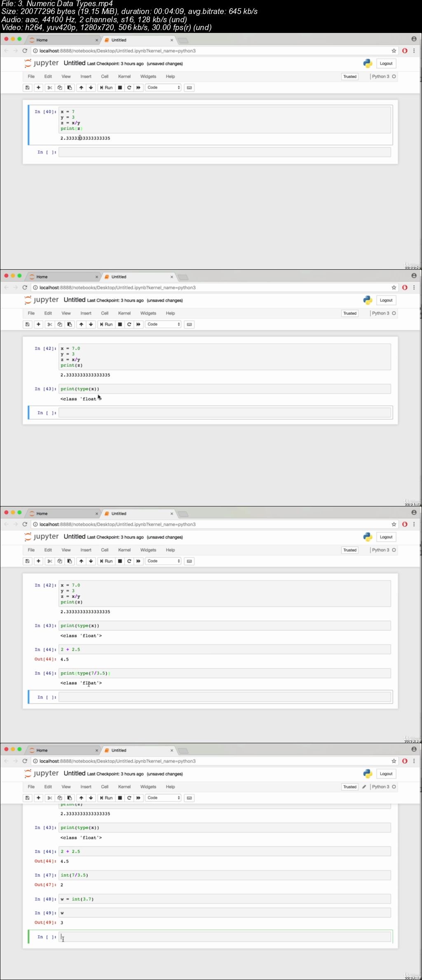Screen dimensions: 422x980
Task: Reload page icon in In [40] frame
Action: pyautogui.click(x=25, y=51)
